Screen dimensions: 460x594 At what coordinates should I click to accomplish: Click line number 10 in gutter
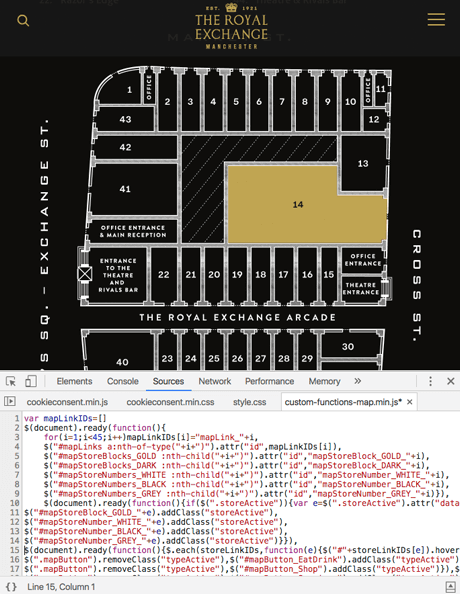coord(14,503)
